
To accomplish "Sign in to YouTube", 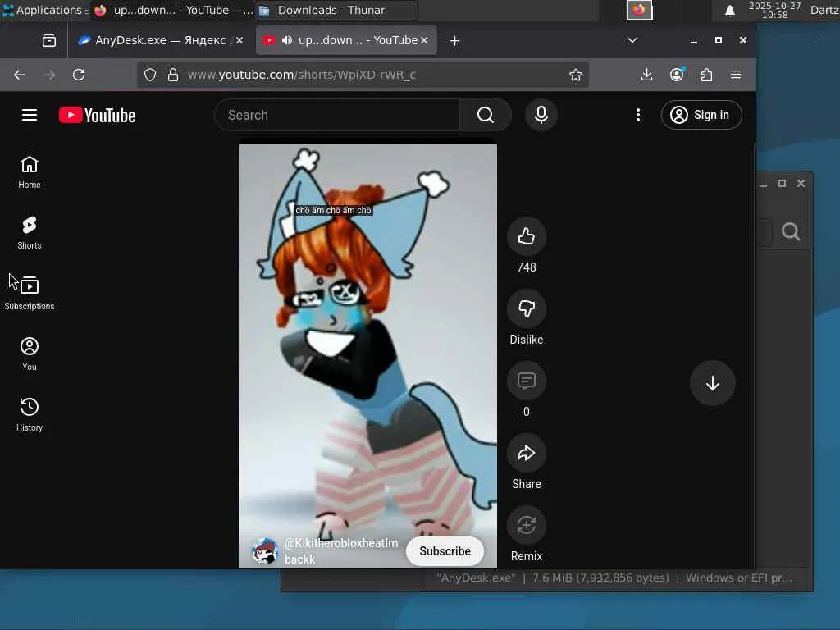I will (701, 115).
